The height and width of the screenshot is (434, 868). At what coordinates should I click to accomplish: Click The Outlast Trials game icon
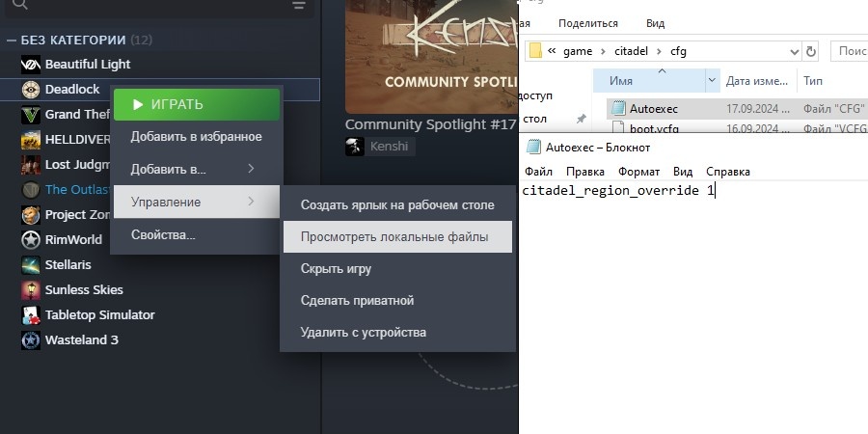31,190
